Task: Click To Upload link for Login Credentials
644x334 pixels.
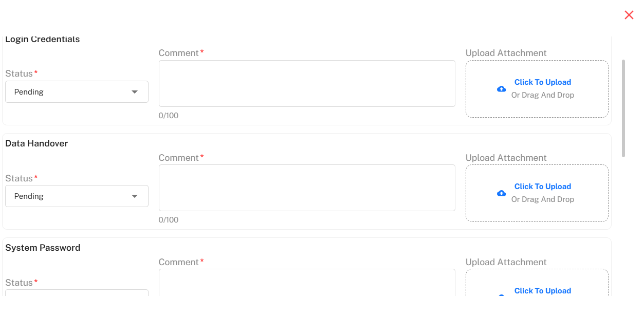Action: [542, 82]
